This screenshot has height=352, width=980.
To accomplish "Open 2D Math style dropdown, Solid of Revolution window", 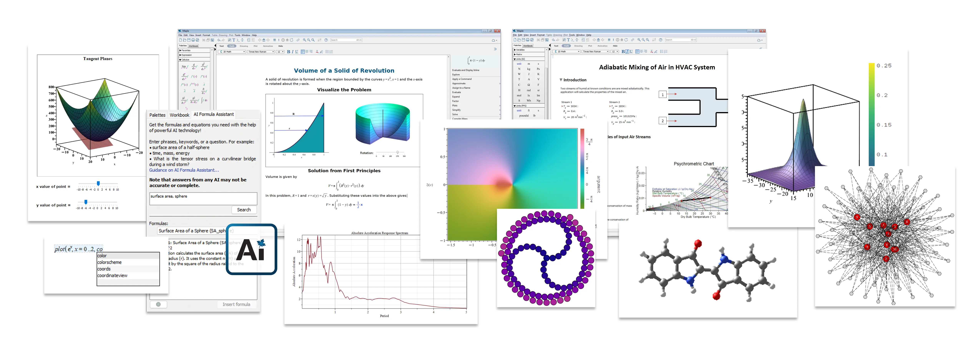I will click(x=232, y=52).
